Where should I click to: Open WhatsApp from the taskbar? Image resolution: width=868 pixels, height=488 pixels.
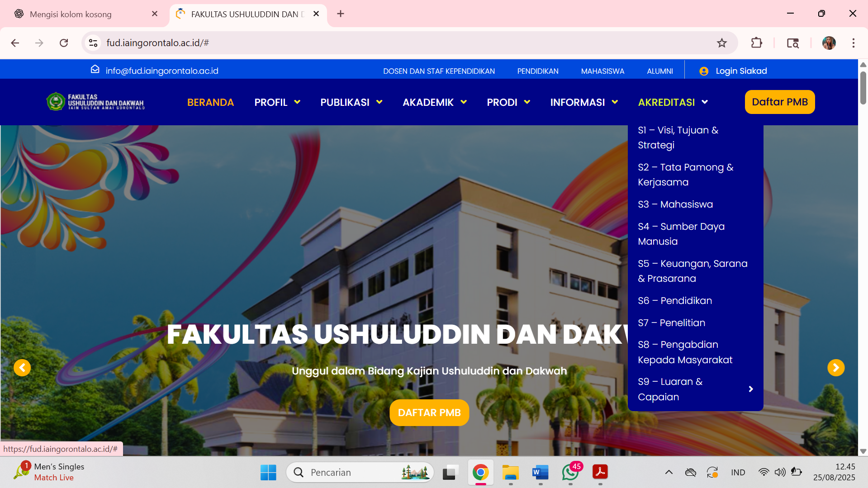point(569,472)
